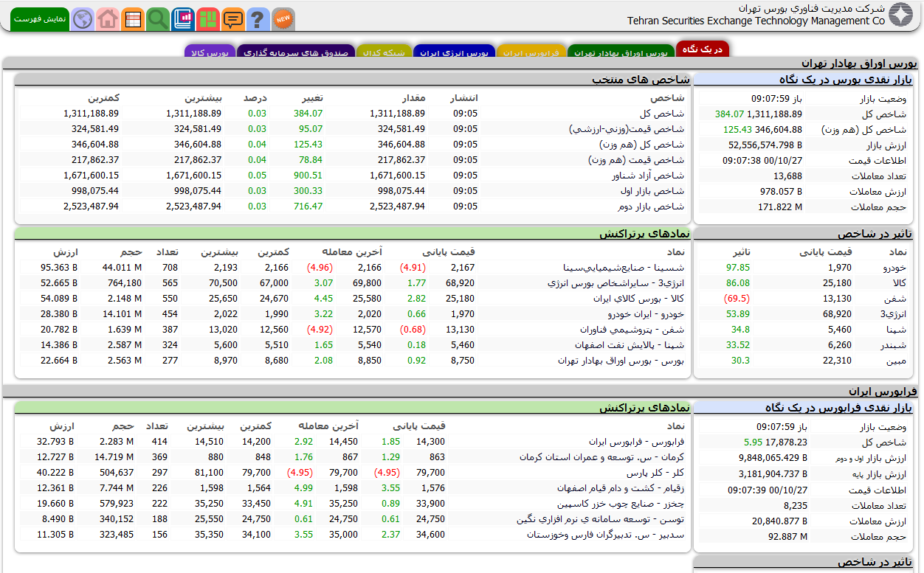
Task: Click Tehran trade volume '171.822 M'
Action: click(780, 207)
